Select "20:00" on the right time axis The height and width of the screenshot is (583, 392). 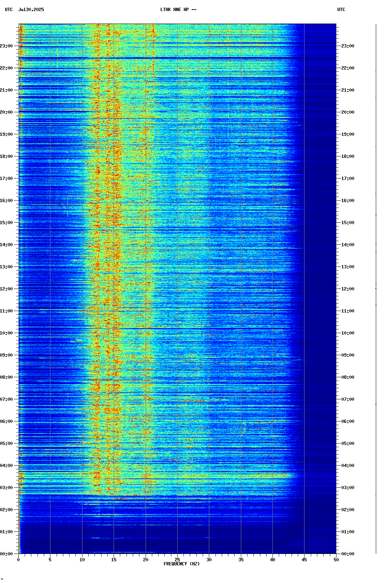click(x=348, y=112)
